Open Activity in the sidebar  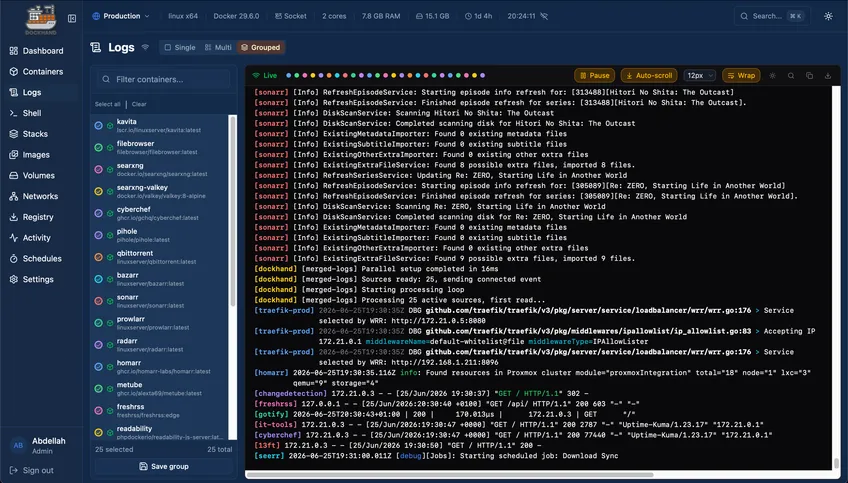click(x=36, y=238)
